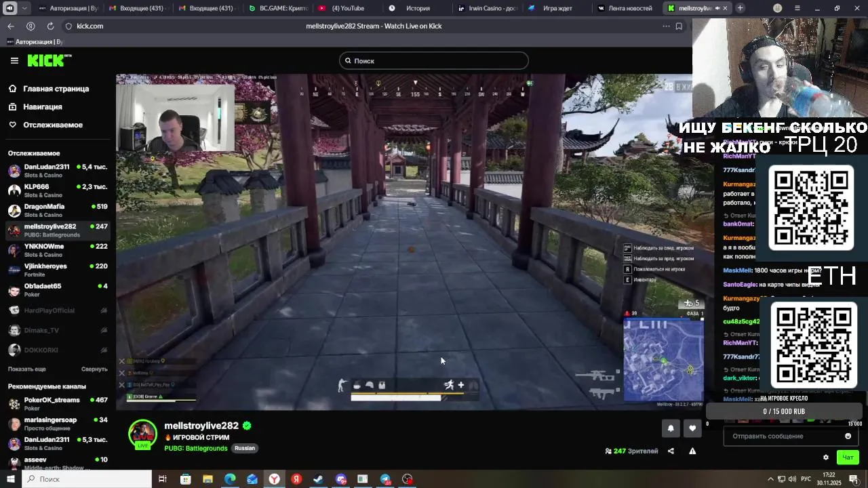Click the volume icon in system tray
The width and height of the screenshot is (868, 488).
[x=792, y=479]
